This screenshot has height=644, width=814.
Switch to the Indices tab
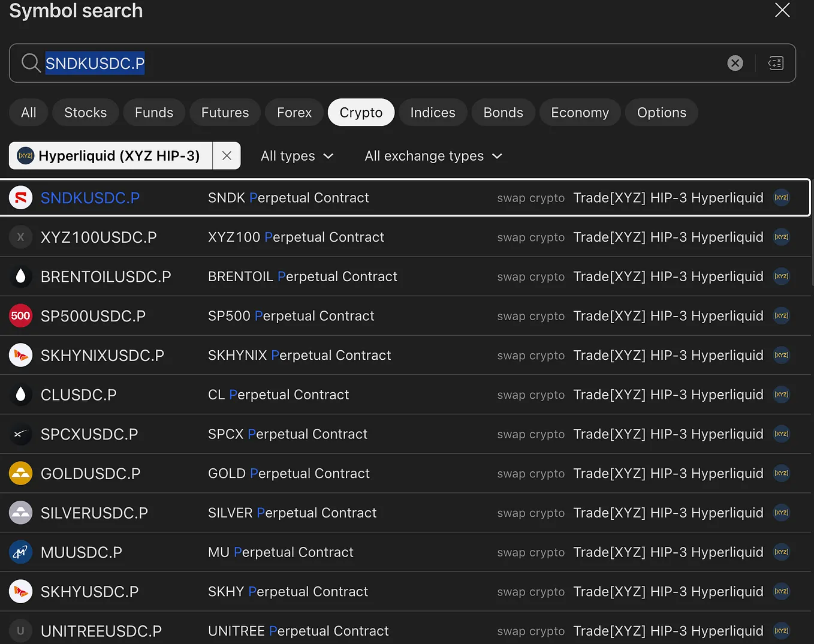433,113
